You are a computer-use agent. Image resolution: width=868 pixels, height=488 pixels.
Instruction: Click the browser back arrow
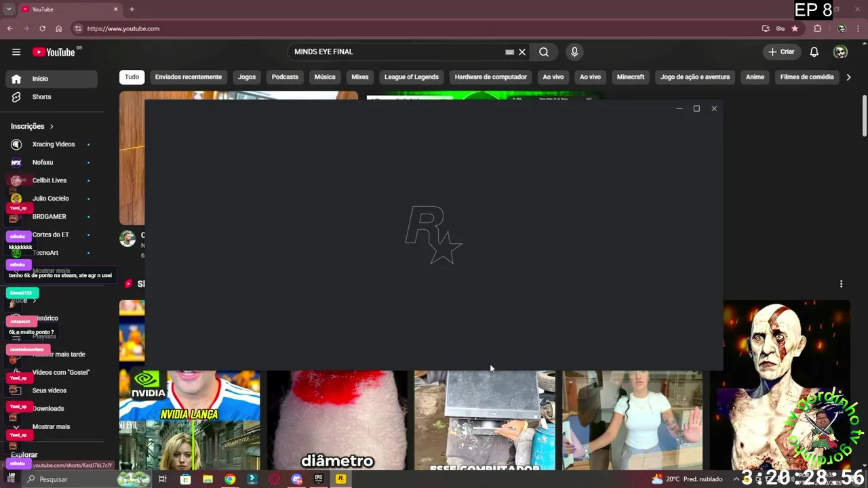10,28
